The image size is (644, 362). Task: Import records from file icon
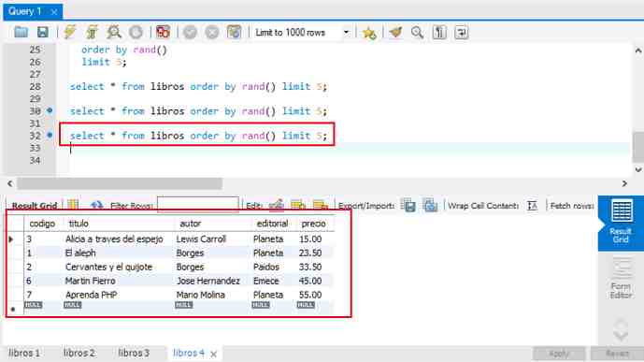coord(431,205)
